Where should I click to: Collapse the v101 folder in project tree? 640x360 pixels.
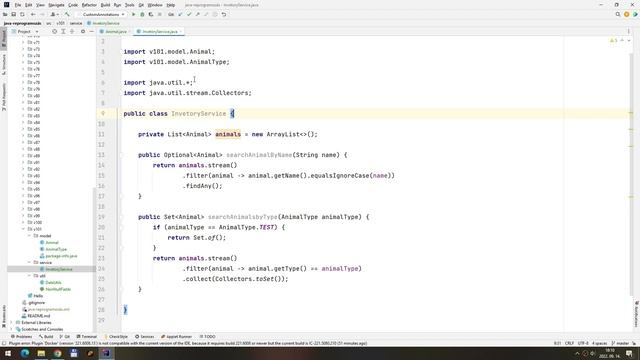click(23, 229)
